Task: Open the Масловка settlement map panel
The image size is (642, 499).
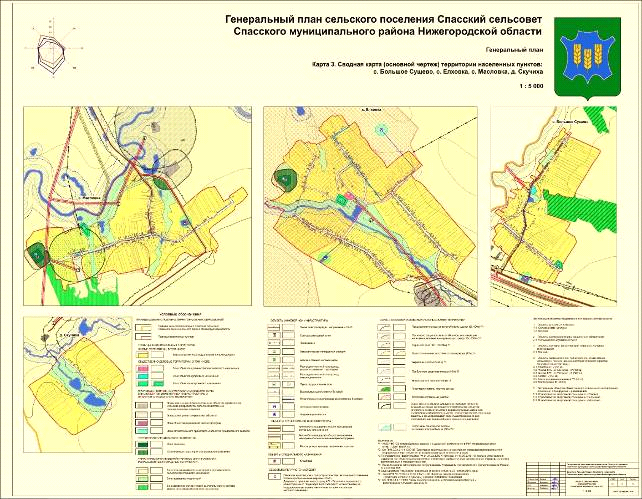Action: (x=138, y=206)
